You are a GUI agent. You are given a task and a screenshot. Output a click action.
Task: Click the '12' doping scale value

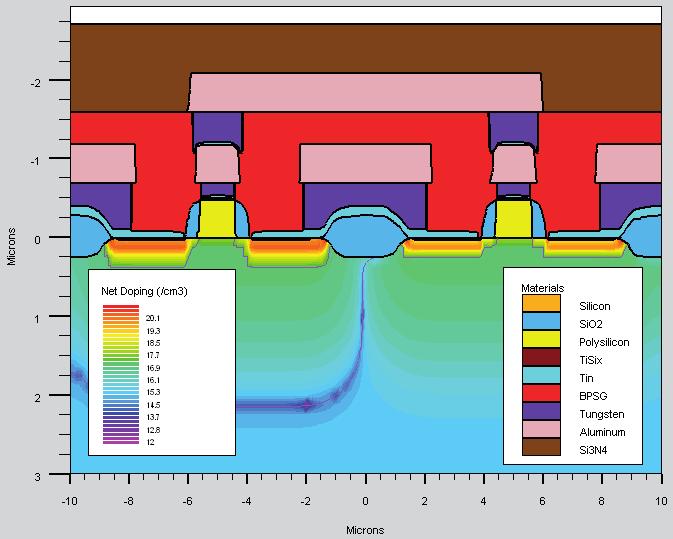(150, 442)
